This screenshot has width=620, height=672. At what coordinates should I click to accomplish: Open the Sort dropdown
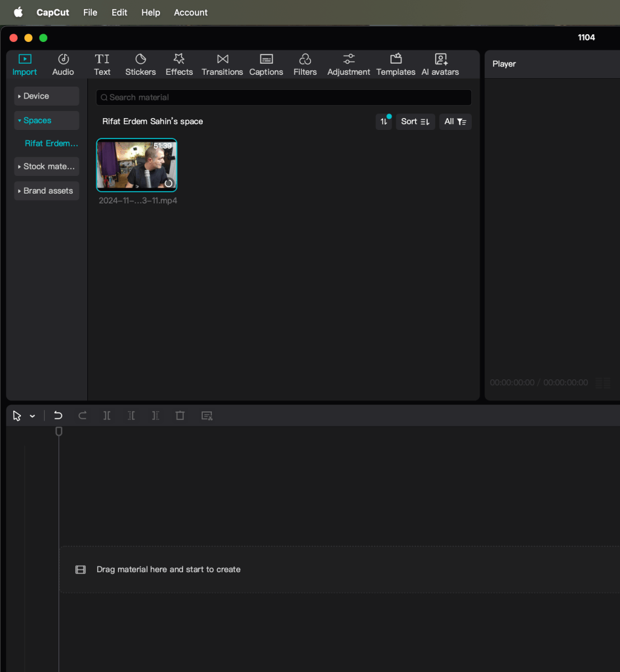(415, 121)
